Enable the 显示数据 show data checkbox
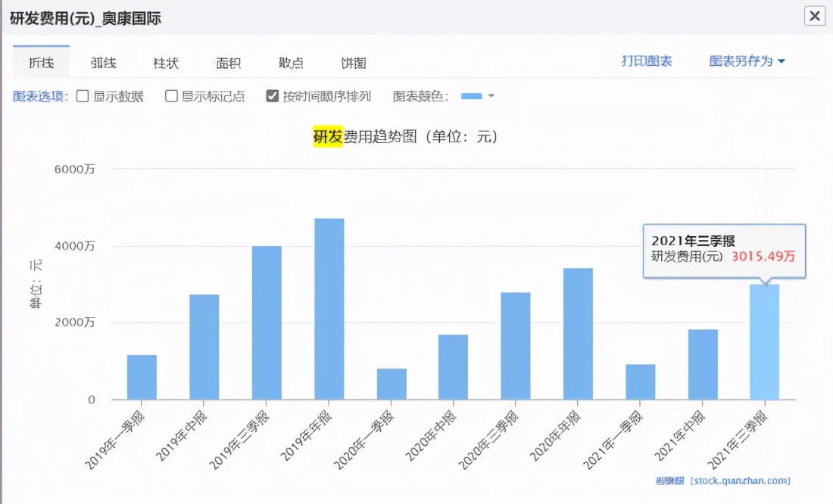 83,96
